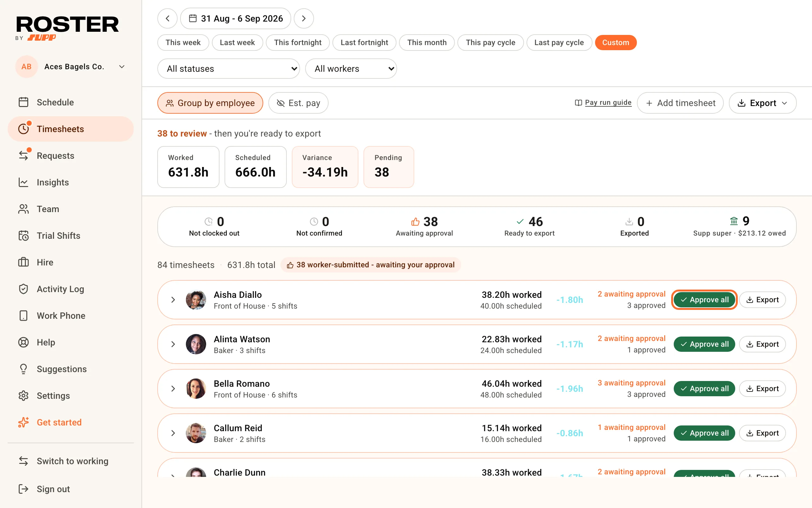
Task: Select the Last week filter
Action: (x=237, y=43)
